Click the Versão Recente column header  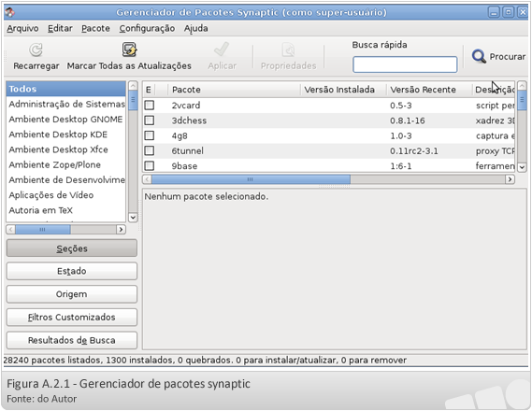tap(429, 90)
